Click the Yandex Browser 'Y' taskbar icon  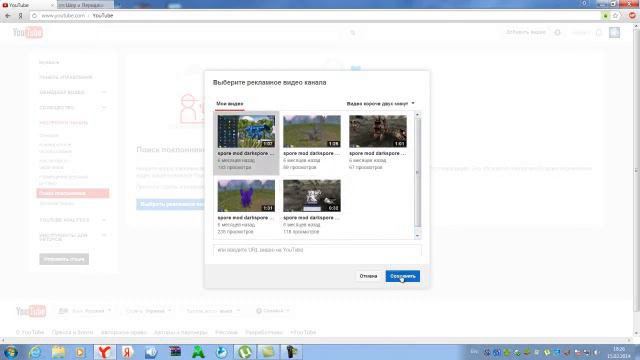click(104, 352)
